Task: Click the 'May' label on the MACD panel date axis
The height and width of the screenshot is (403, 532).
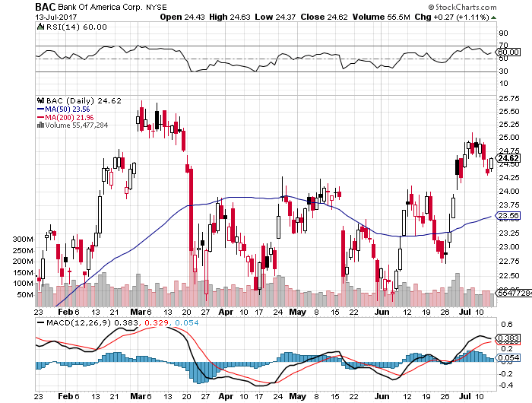Action: click(298, 396)
